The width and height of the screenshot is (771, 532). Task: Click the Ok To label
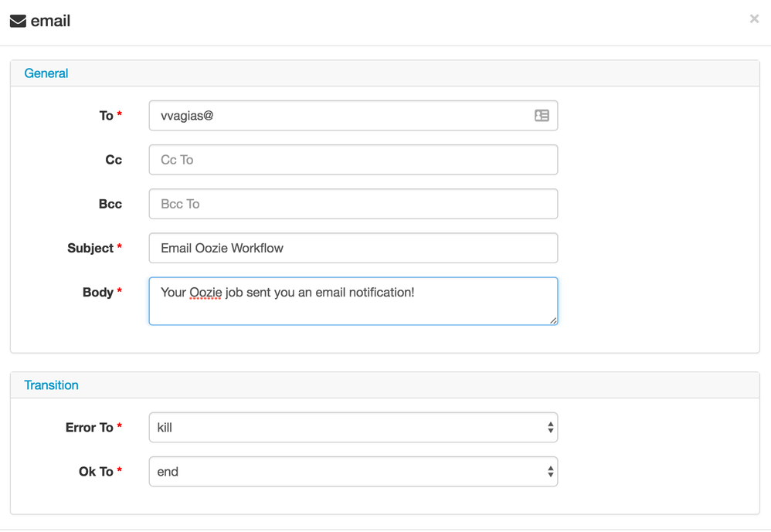pyautogui.click(x=96, y=472)
